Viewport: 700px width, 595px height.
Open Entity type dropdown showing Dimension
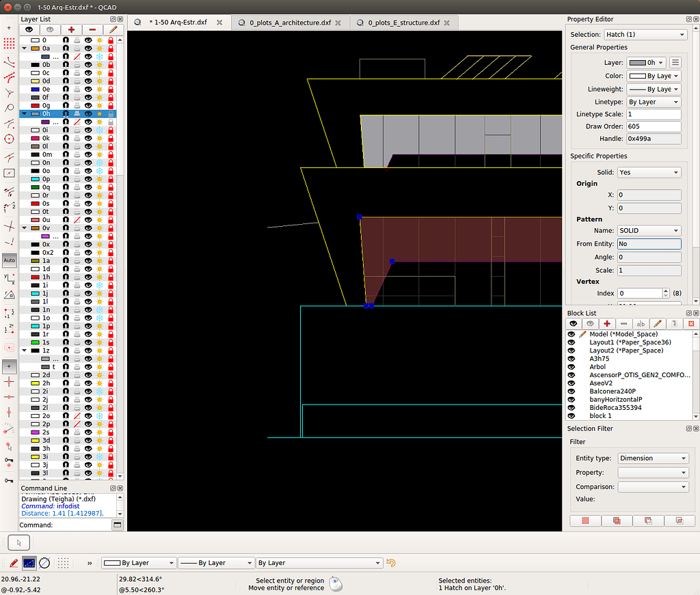pos(653,458)
